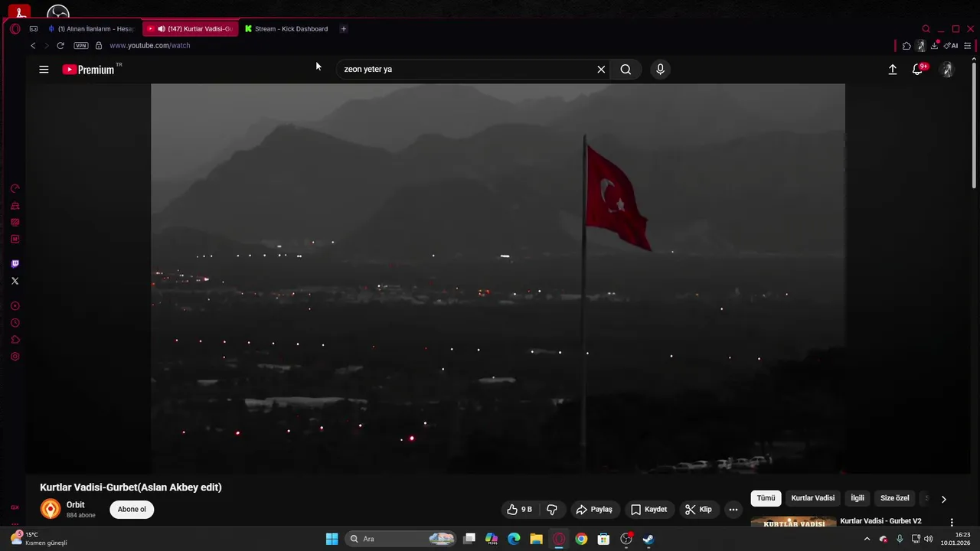The image size is (980, 551).
Task: Dislike the video with the thumbs-down
Action: pos(552,510)
